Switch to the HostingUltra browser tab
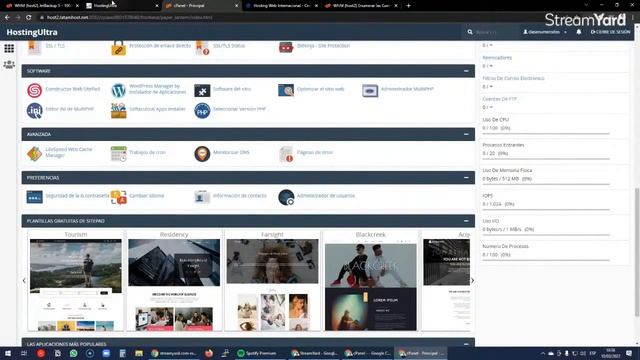This screenshot has height=360, width=640. tap(122, 6)
